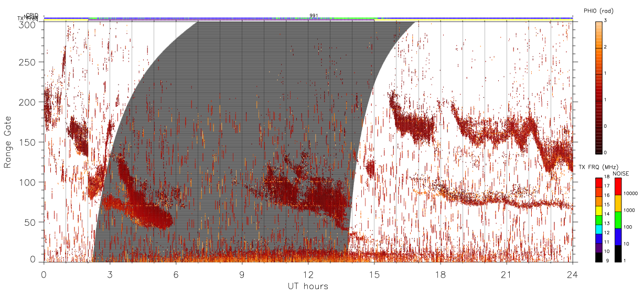Pick the red NOISE swatch above 10000

pos(617,185)
